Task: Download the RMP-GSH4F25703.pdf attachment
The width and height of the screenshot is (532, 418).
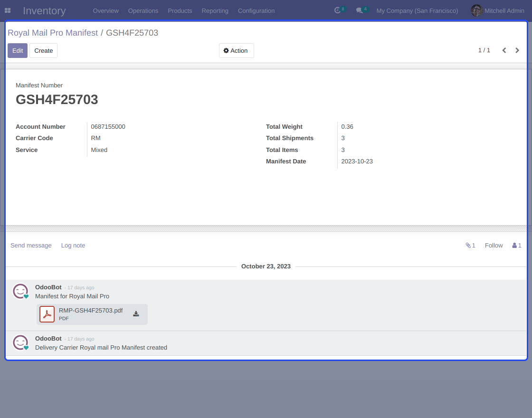Action: [136, 314]
